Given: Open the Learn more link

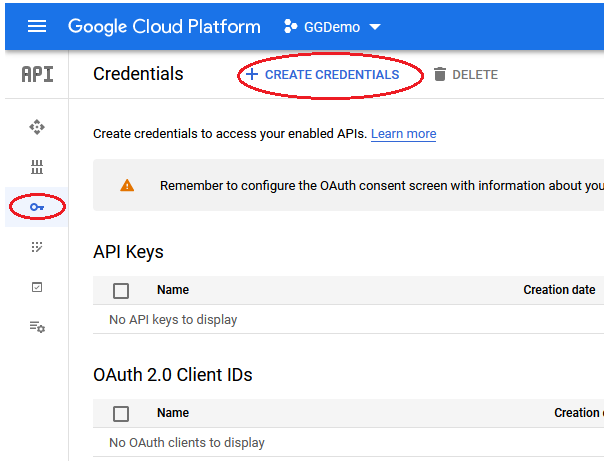Looking at the screenshot, I should pos(403,134).
